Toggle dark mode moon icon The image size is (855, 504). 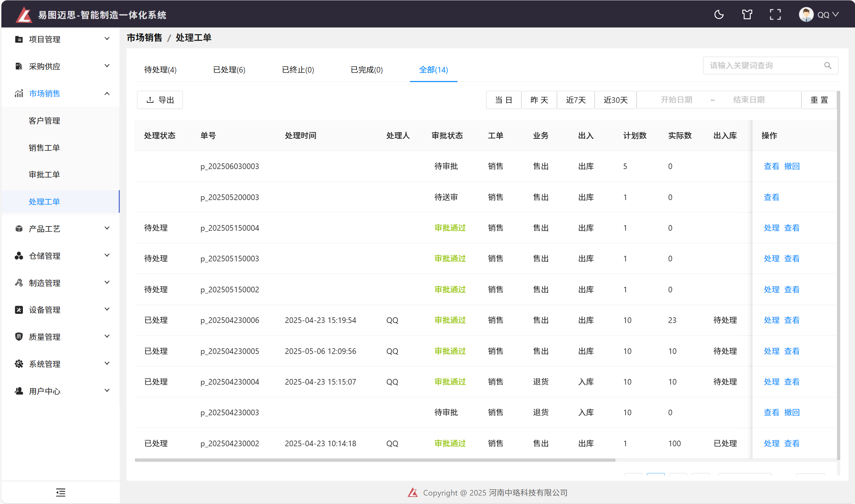point(719,15)
